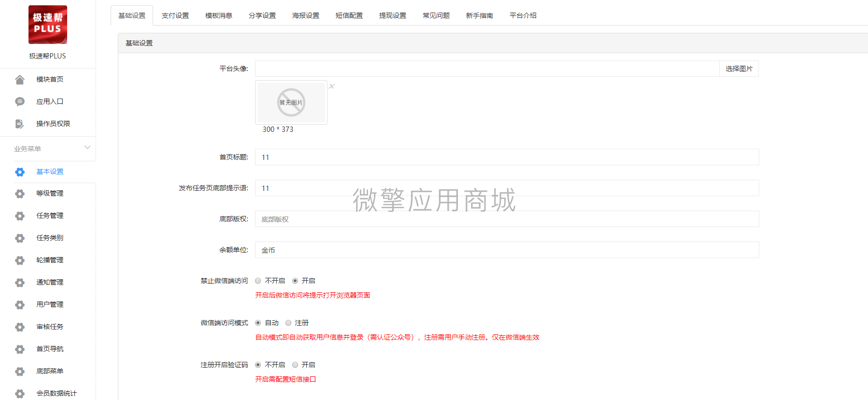The height and width of the screenshot is (400, 868).
Task: Click the gear icon beside 任务管理
Action: pos(20,216)
